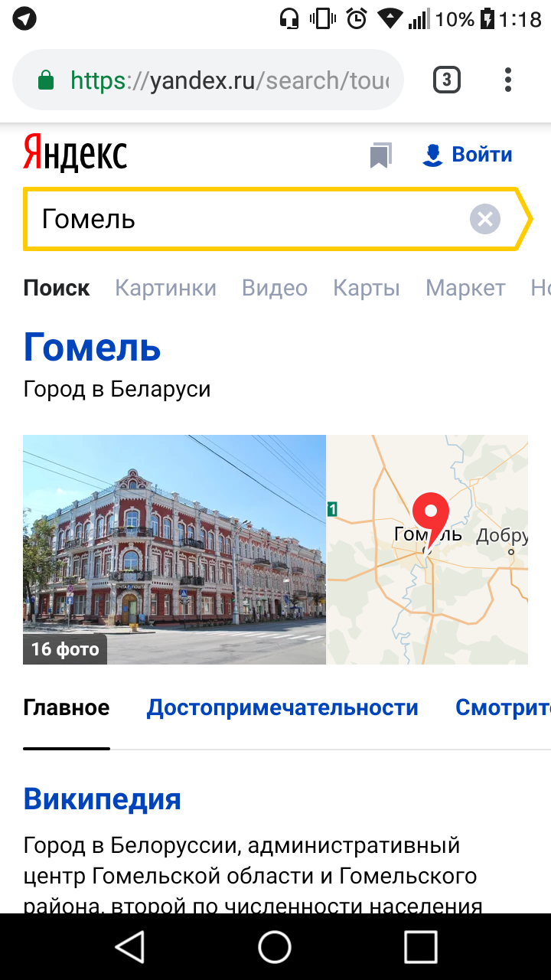Open the tab switcher showing 3 tabs
The height and width of the screenshot is (980, 551).
point(447,80)
